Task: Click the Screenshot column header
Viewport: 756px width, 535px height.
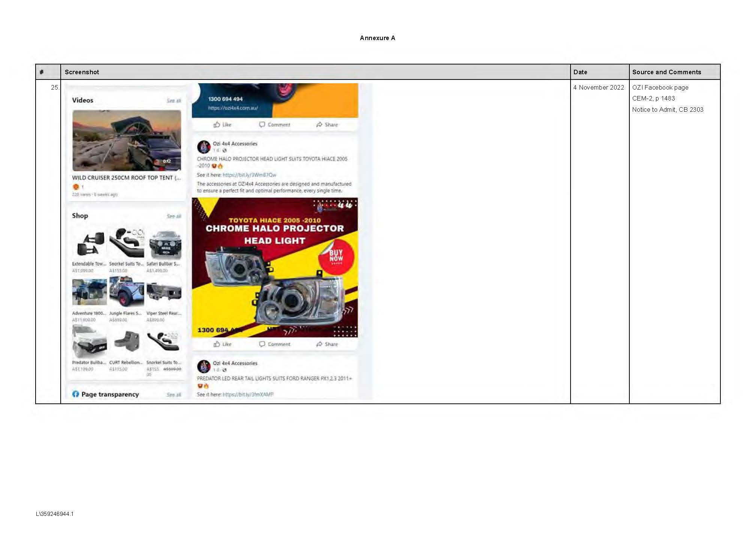Action: pos(82,72)
